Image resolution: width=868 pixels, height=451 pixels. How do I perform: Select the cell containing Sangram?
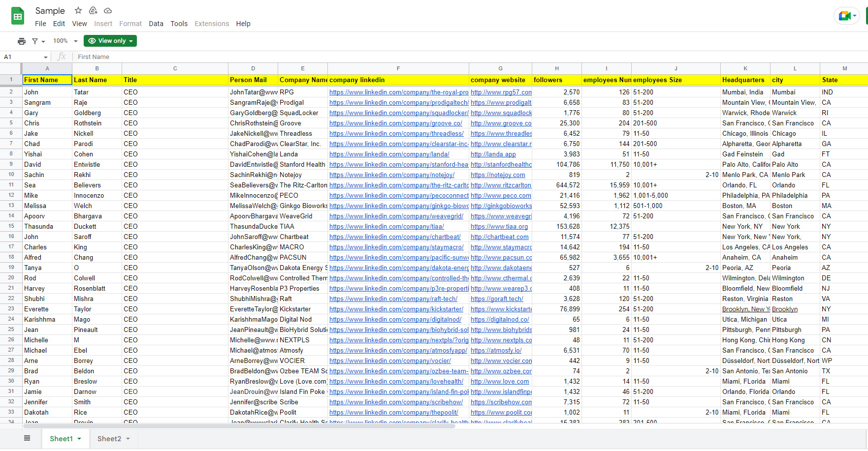coord(47,102)
